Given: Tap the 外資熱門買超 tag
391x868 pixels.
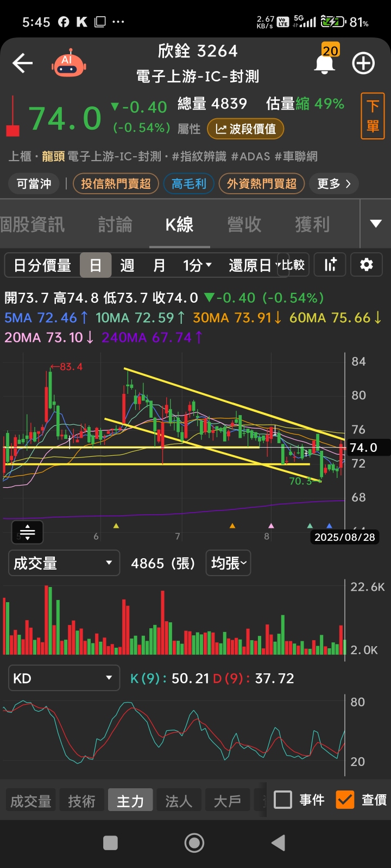Looking at the screenshot, I should point(262,184).
